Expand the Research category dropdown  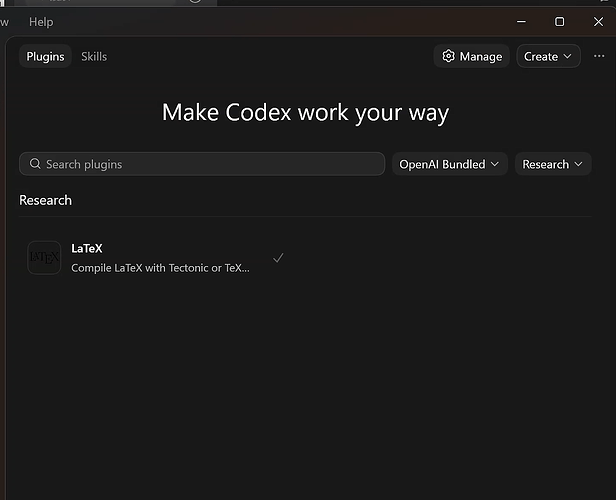(x=552, y=164)
